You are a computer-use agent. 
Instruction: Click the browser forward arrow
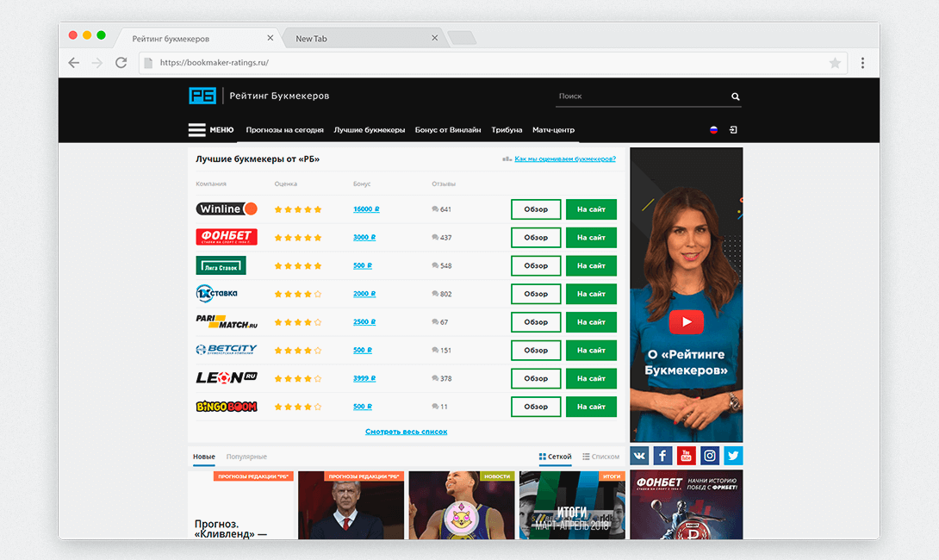pyautogui.click(x=97, y=63)
